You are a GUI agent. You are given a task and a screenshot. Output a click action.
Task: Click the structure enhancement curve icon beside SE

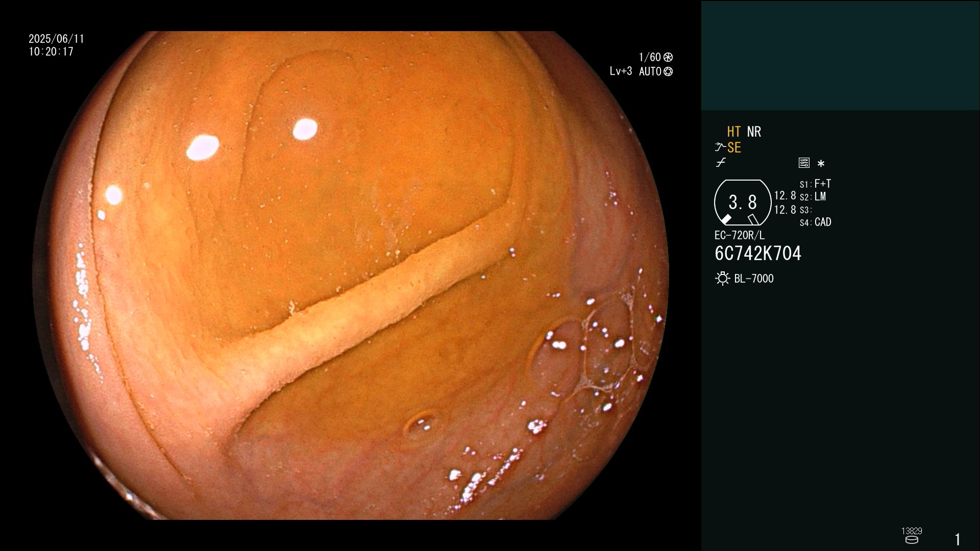pyautogui.click(x=720, y=147)
